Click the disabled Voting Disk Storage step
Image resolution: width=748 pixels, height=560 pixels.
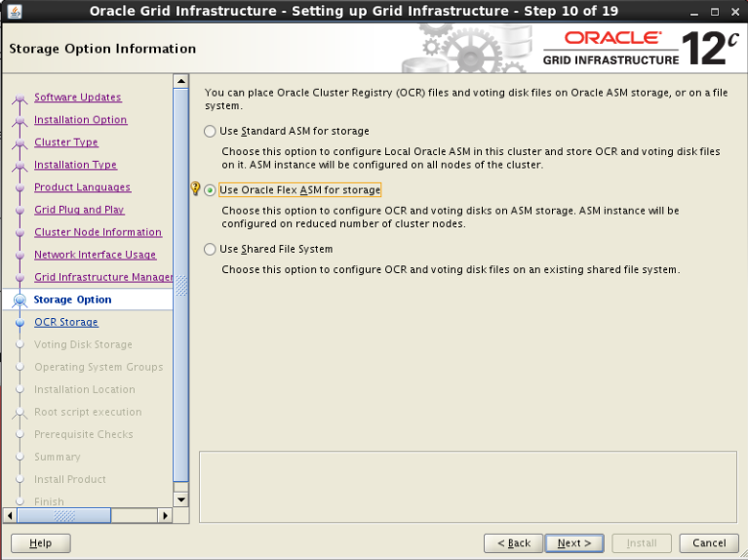(x=83, y=344)
